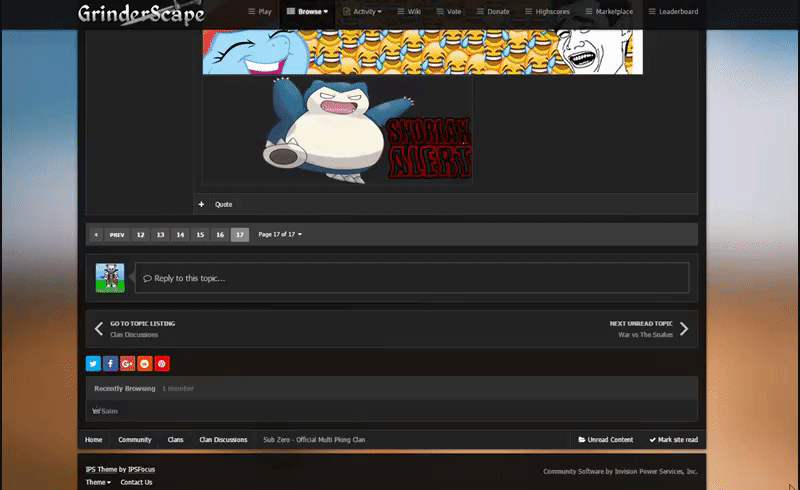This screenshot has width=800, height=490.
Task: Open Contact Us link
Action: (136, 482)
